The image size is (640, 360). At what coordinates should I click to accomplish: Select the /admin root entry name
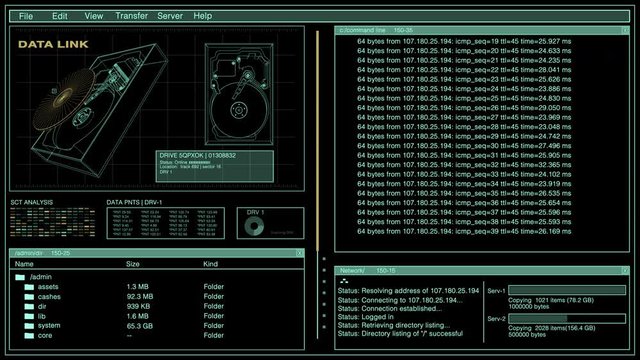41,277
